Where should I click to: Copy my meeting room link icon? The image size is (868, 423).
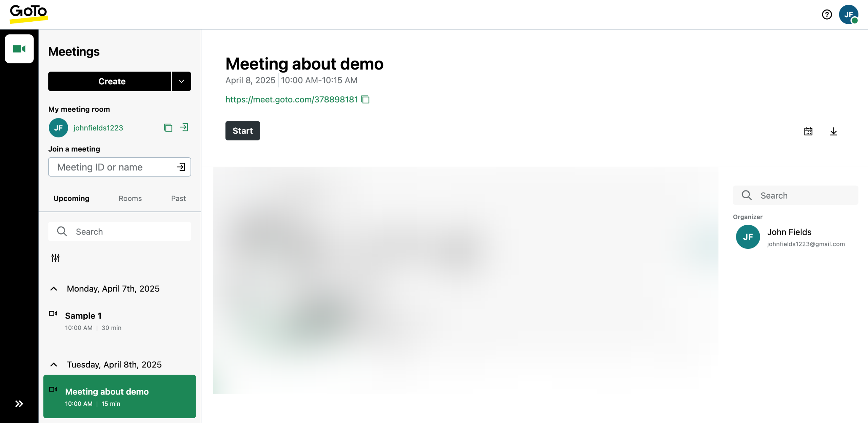click(x=168, y=128)
